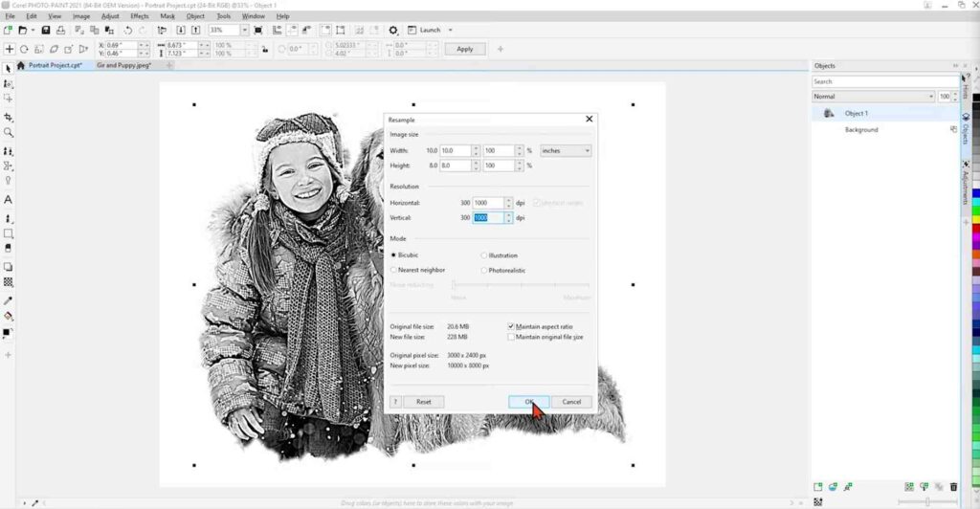Open the inches units dropdown
The height and width of the screenshot is (509, 980).
[566, 150]
